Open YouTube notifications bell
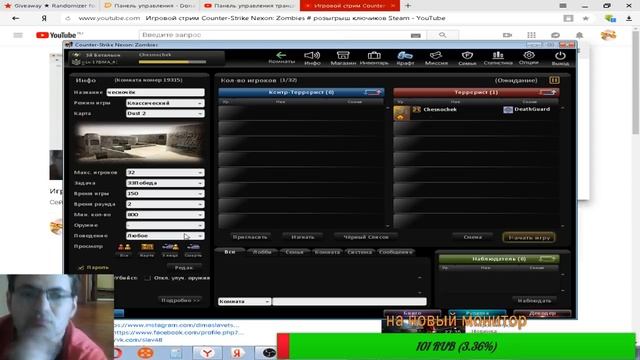This screenshot has height=360, width=640. pyautogui.click(x=579, y=35)
